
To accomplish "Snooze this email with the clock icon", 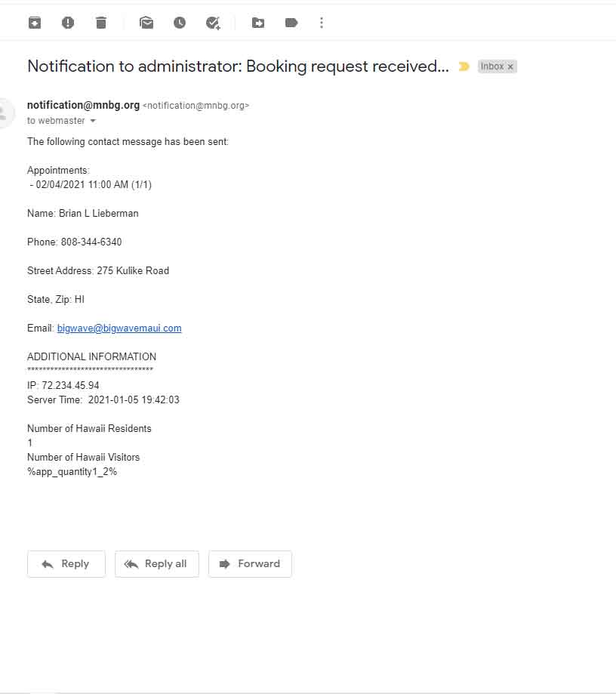I will click(x=179, y=23).
